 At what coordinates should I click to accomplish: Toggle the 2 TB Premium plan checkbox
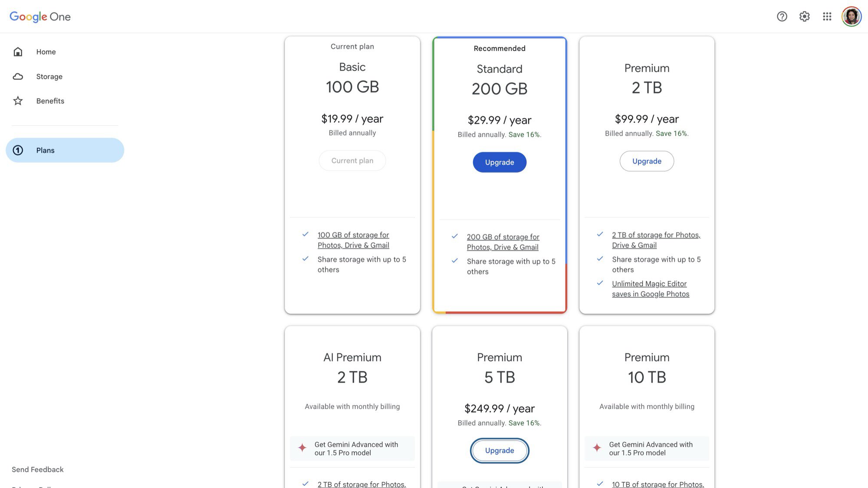(x=647, y=161)
